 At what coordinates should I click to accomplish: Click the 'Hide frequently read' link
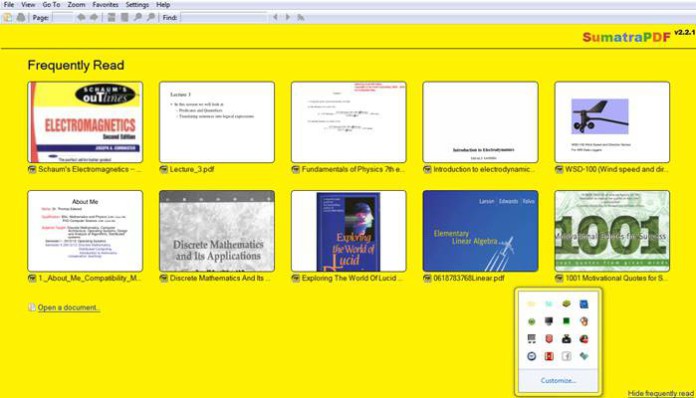(660, 393)
